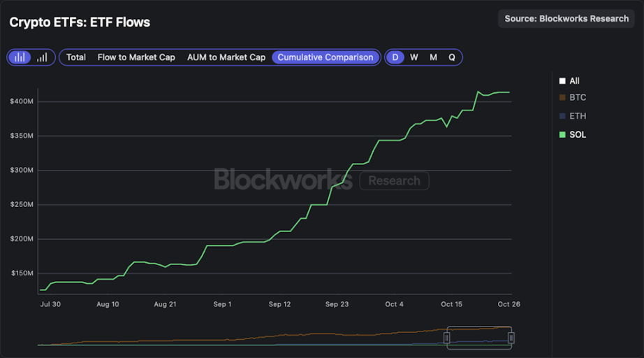Toggle the SOL series label
The width and height of the screenshot is (644, 358).
click(x=578, y=134)
